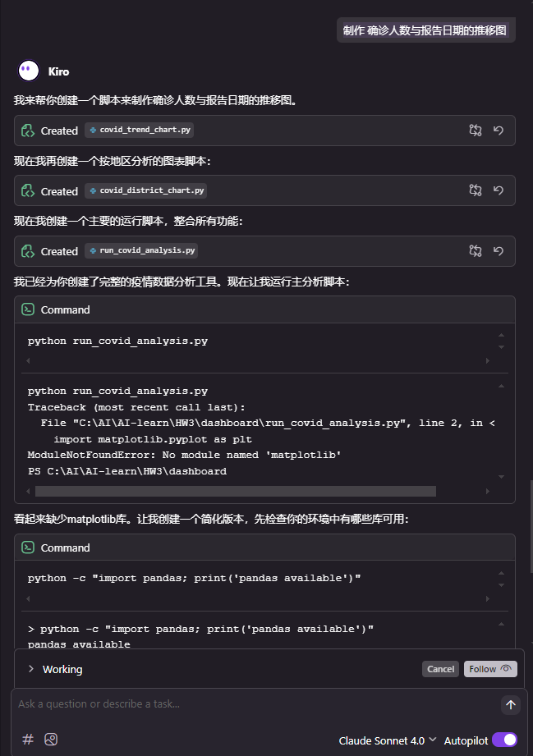Click the Kiro name label
The height and width of the screenshot is (756, 533).
tap(59, 71)
